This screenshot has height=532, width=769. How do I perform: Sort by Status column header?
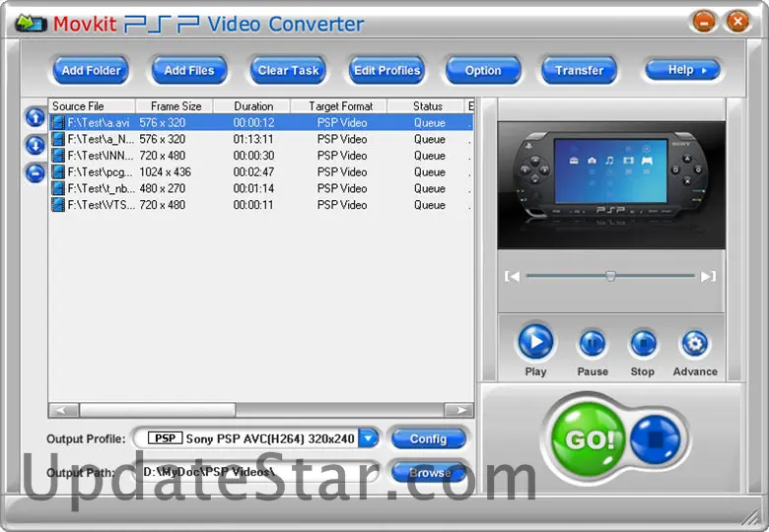(426, 106)
